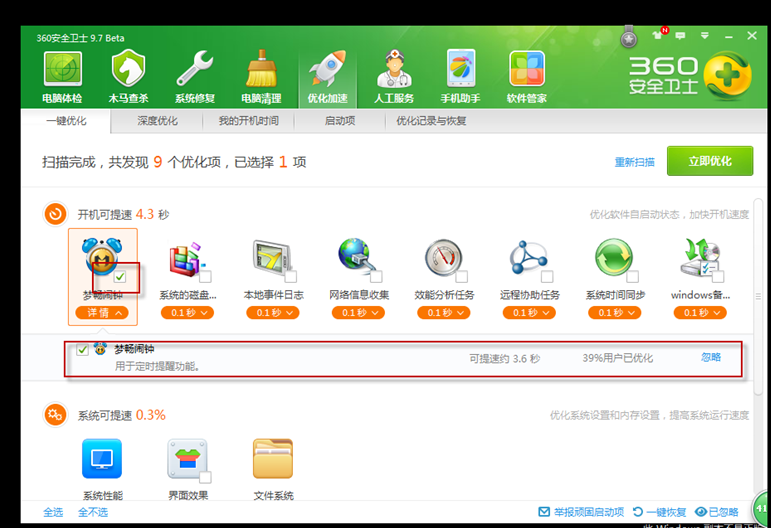771x528 pixels.
Task: Expand 0.1秒 details under 远程协助任务
Action: tap(529, 313)
